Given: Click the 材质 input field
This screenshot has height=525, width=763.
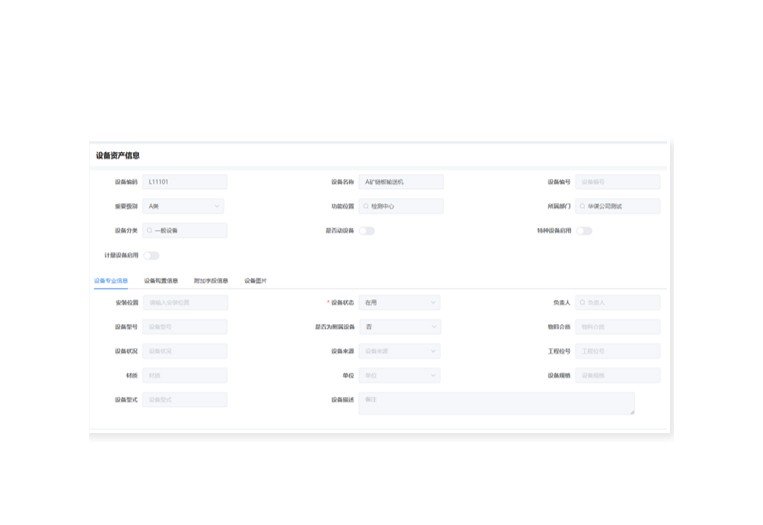Looking at the screenshot, I should (x=185, y=376).
